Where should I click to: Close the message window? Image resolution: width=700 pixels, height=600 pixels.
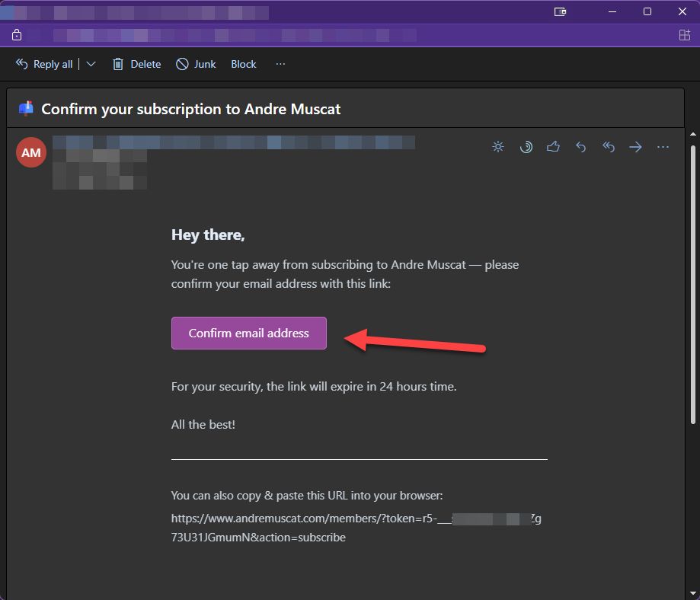tap(682, 11)
